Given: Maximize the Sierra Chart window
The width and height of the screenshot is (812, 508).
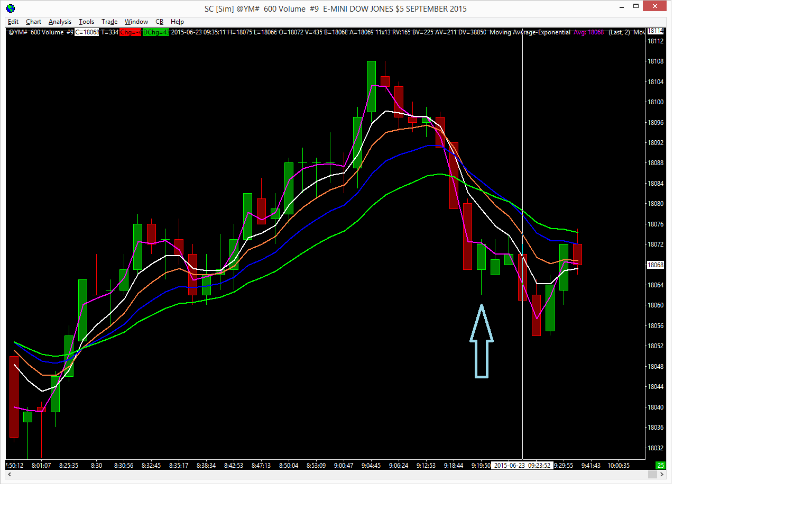Looking at the screenshot, I should pyautogui.click(x=636, y=6).
